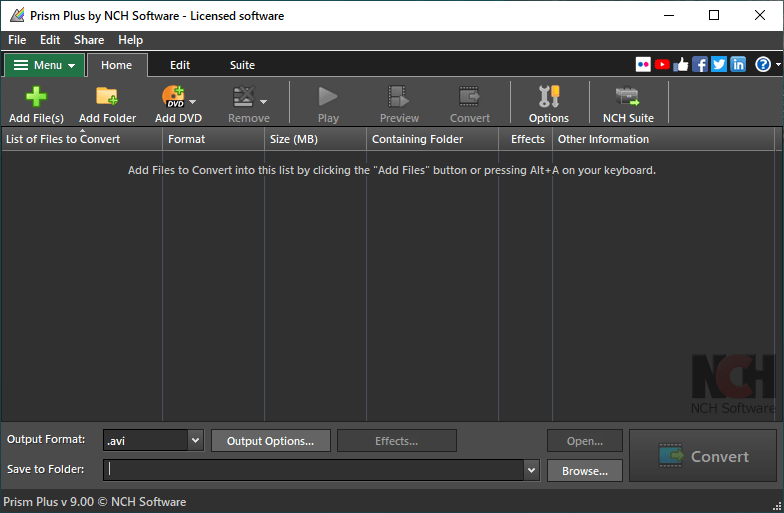Maximize the Prism Plus window
The image size is (784, 513).
point(714,16)
